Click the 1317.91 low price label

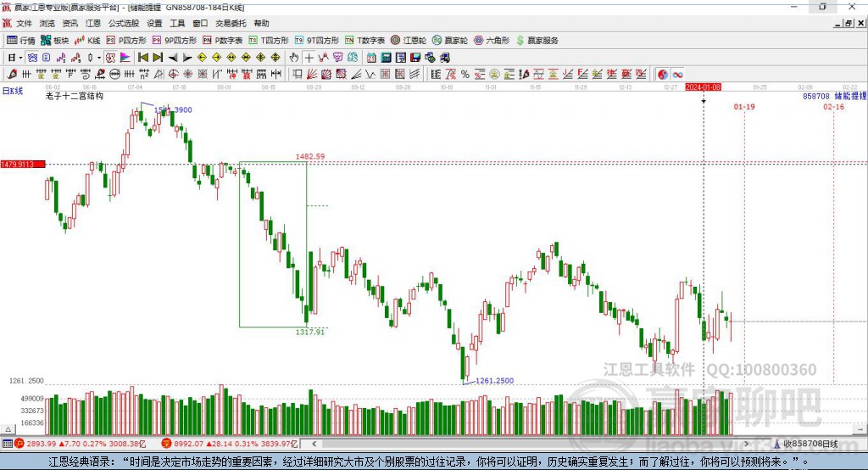[310, 332]
